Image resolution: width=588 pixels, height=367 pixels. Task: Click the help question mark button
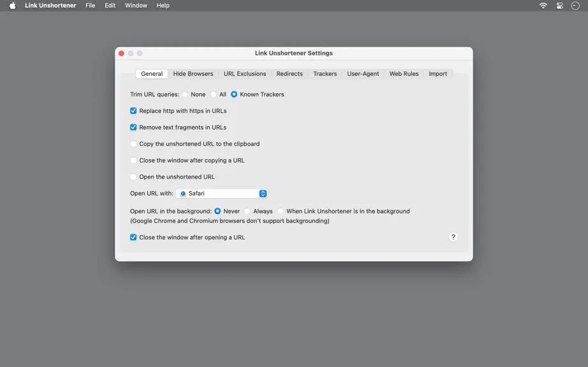(453, 237)
